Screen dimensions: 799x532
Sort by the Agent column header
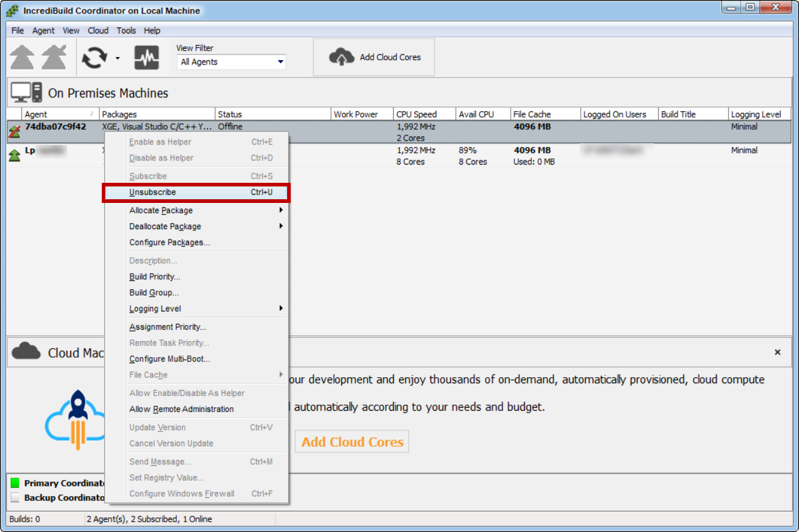[x=60, y=114]
